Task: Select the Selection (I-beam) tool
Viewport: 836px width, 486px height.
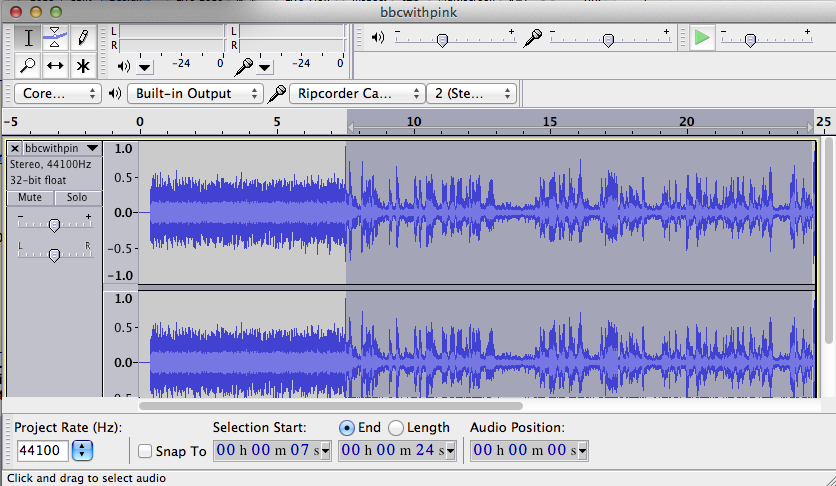Action: (x=29, y=38)
